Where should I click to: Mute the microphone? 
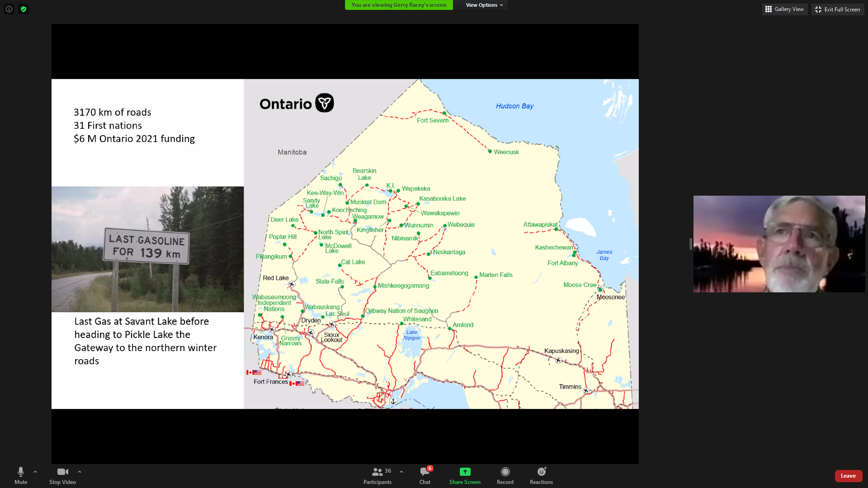(x=21, y=475)
